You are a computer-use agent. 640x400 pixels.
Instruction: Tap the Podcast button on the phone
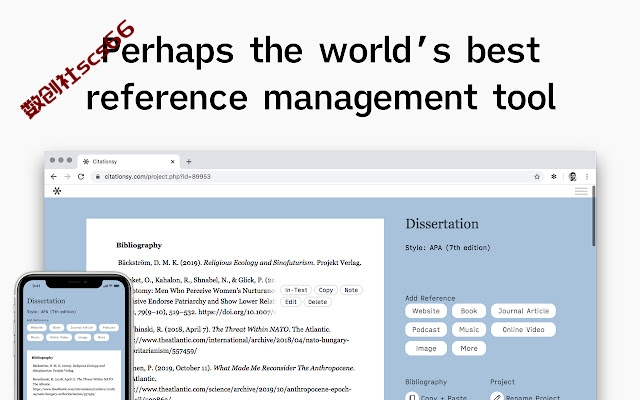pyautogui.click(x=109, y=327)
